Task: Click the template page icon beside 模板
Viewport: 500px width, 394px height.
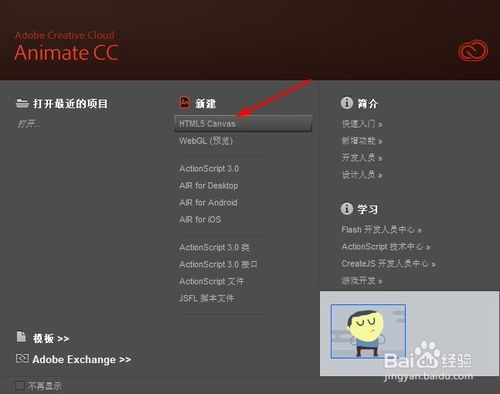Action: pos(21,337)
